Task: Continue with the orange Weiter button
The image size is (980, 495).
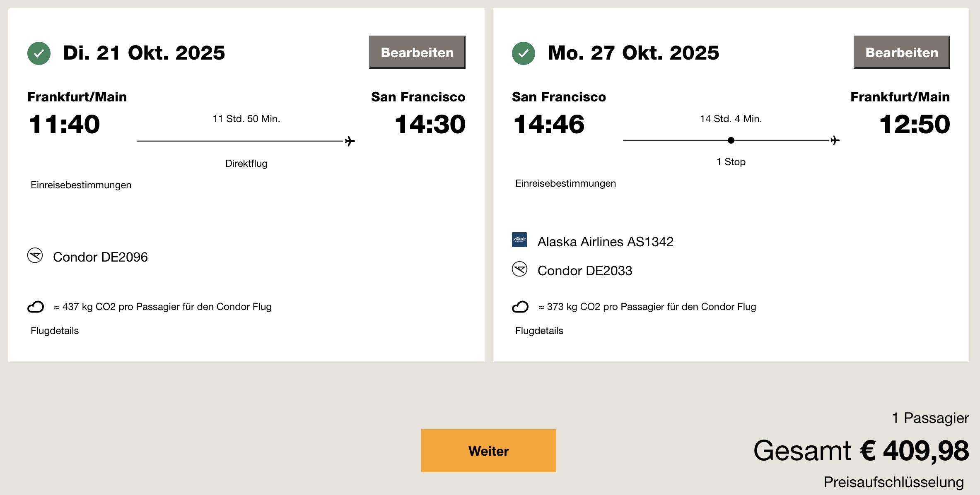Action: point(489,451)
